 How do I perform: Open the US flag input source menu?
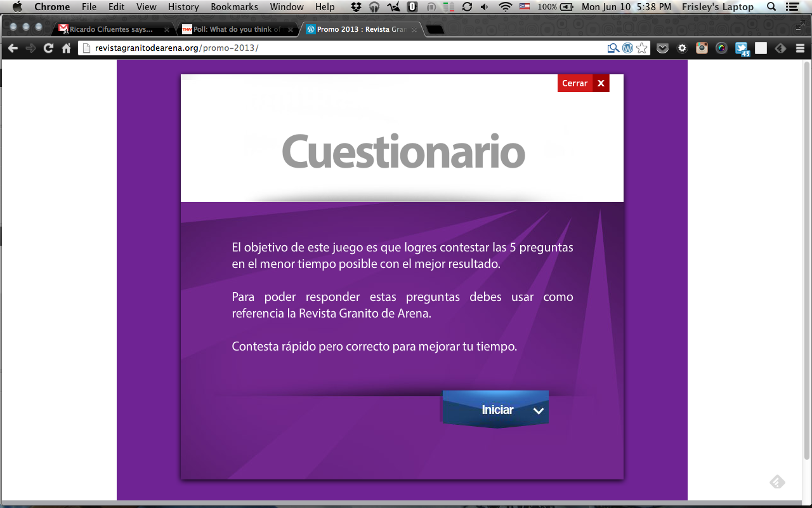pos(525,7)
